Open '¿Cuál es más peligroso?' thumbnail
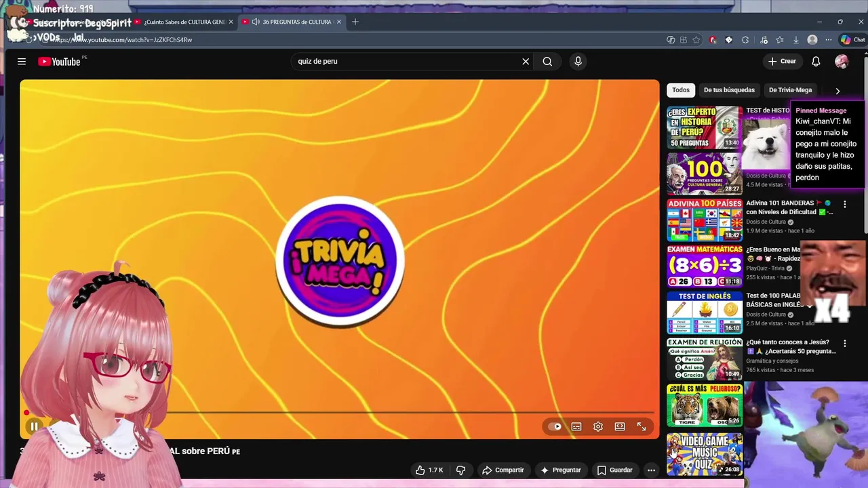 click(x=705, y=405)
